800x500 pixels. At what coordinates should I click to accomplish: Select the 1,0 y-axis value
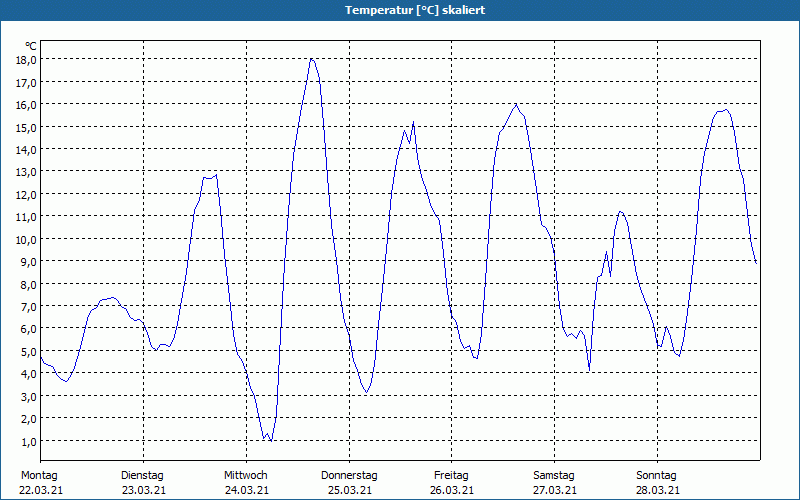(29, 441)
